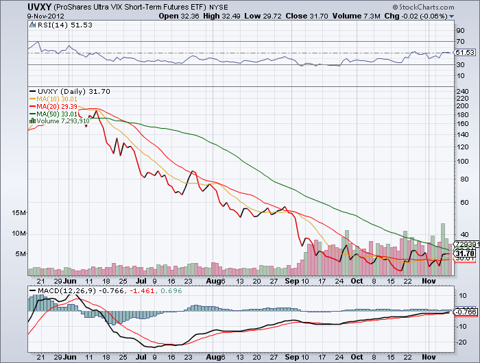Click the yellow line swatch before MA(10)
Screen dimensions: 480x363
pyautogui.click(x=33, y=99)
